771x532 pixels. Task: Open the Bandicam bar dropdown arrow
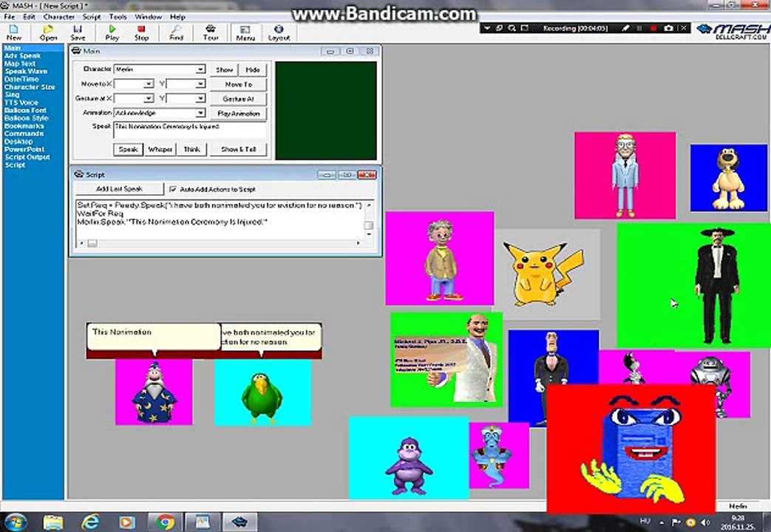click(x=487, y=28)
